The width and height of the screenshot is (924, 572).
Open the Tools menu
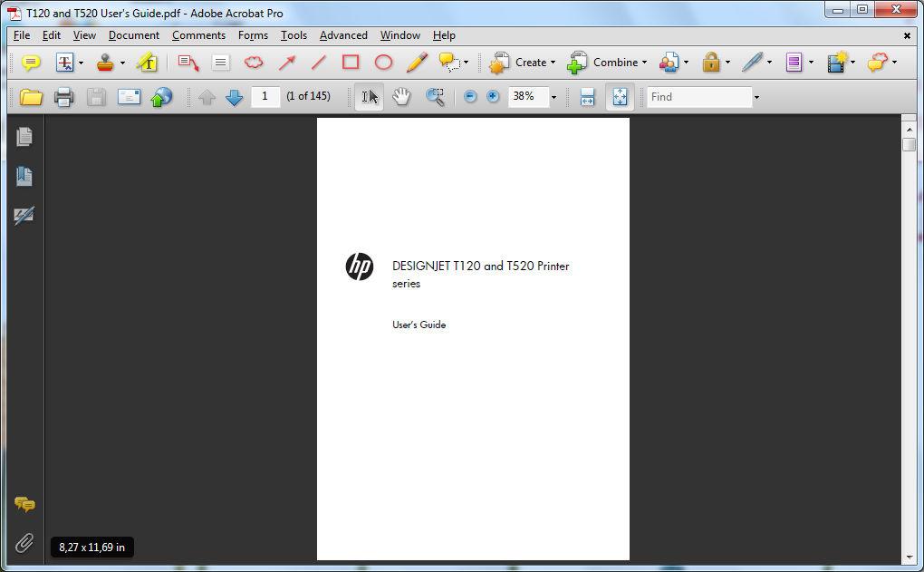294,35
